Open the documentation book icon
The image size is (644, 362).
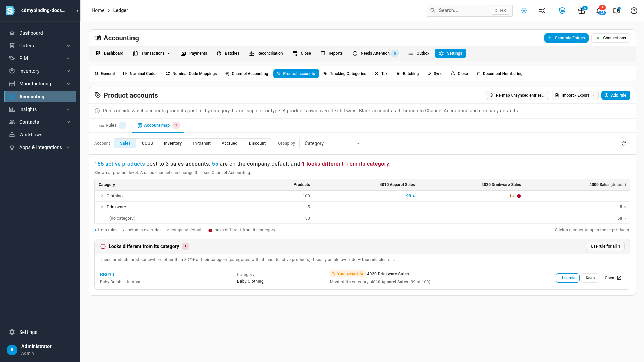point(616,11)
